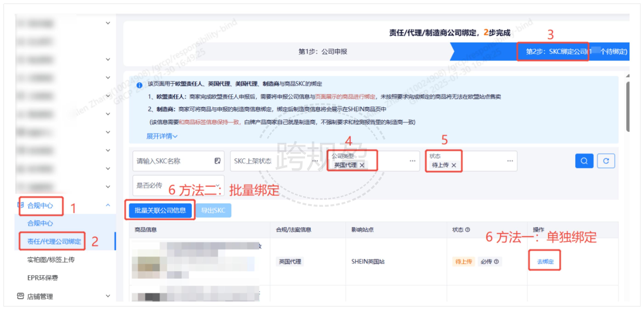Expand 展开详情 in the notice

(x=161, y=136)
